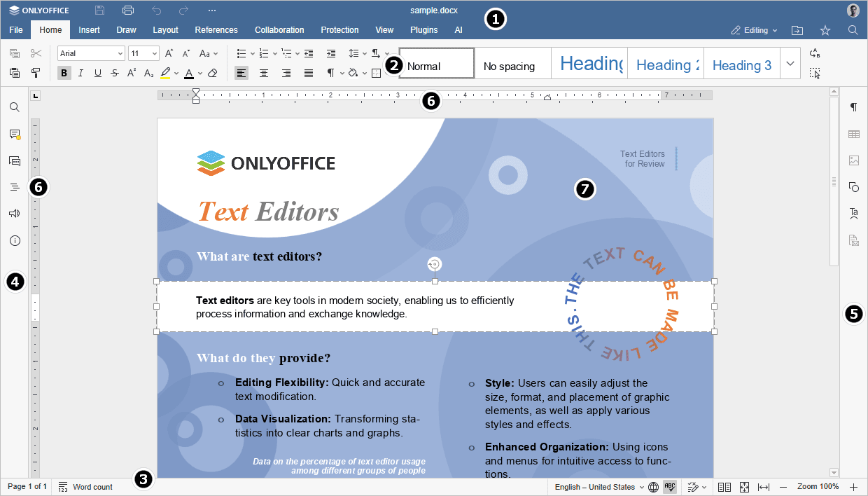Click the Save icon in title bar

click(100, 11)
